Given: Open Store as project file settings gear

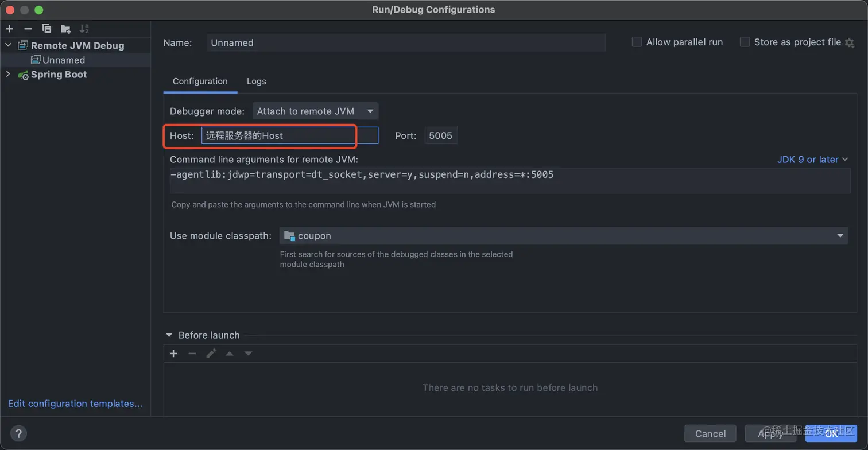Looking at the screenshot, I should point(850,42).
